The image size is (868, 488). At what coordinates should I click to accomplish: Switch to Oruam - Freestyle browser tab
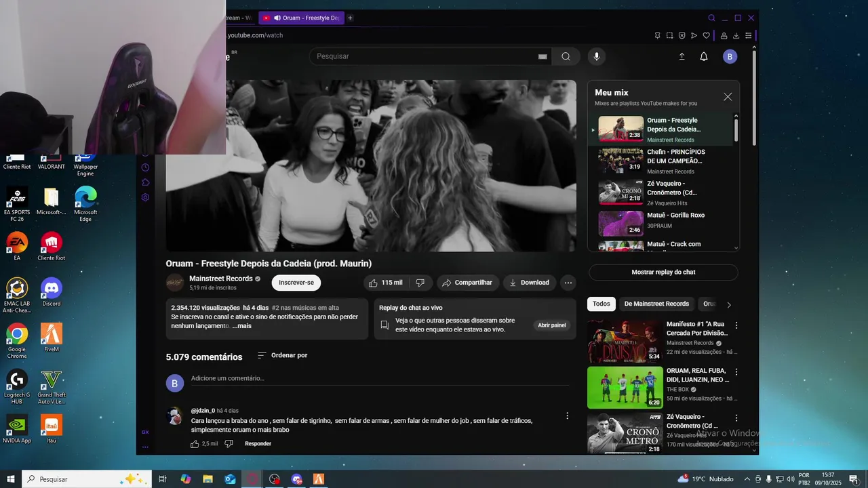tap(302, 18)
